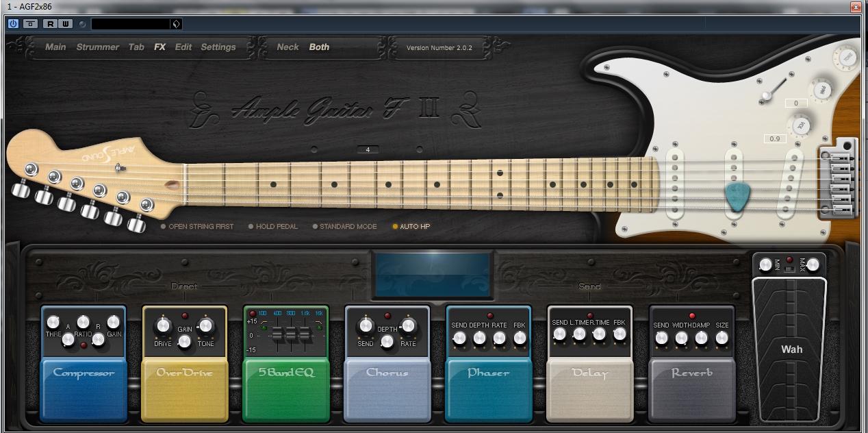868x433 pixels.
Task: Click the Delay L.TIME knob
Action: click(x=580, y=334)
